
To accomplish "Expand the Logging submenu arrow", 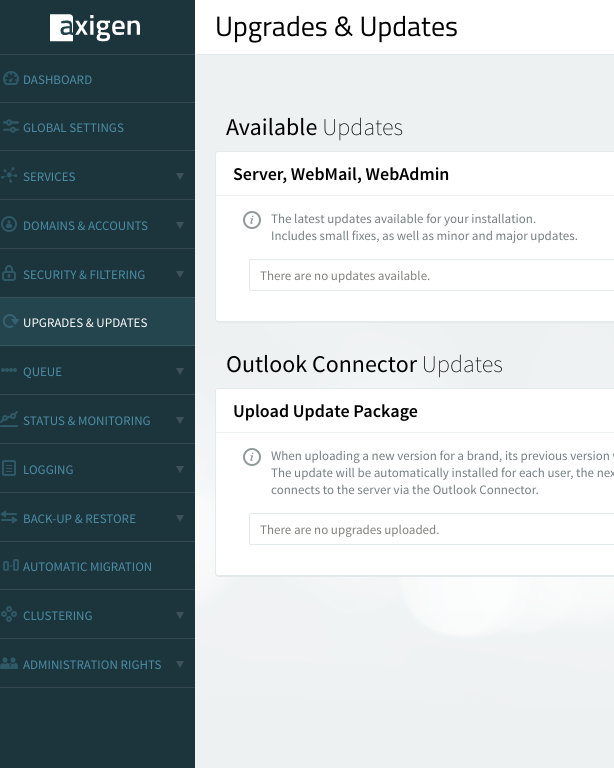I will (x=180, y=469).
